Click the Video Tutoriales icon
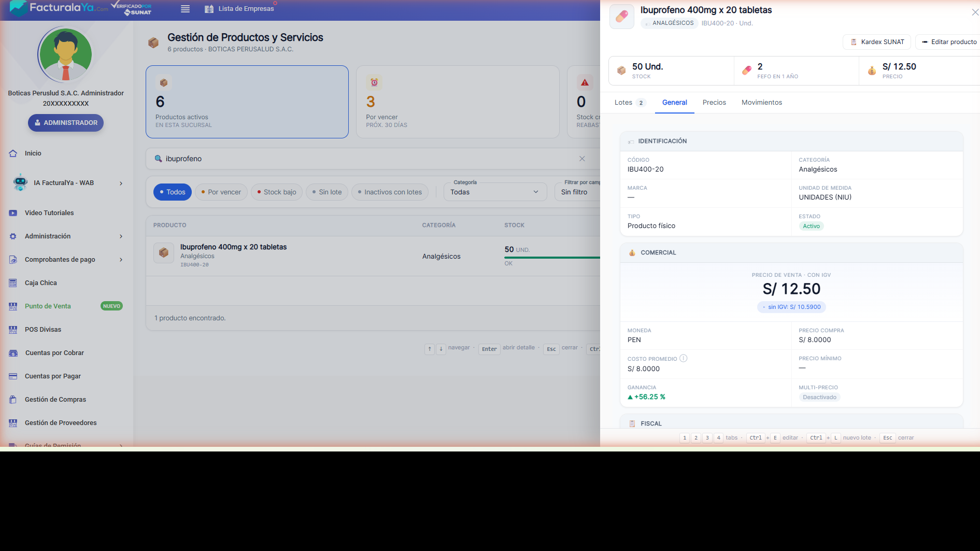The height and width of the screenshot is (551, 980). [x=13, y=213]
